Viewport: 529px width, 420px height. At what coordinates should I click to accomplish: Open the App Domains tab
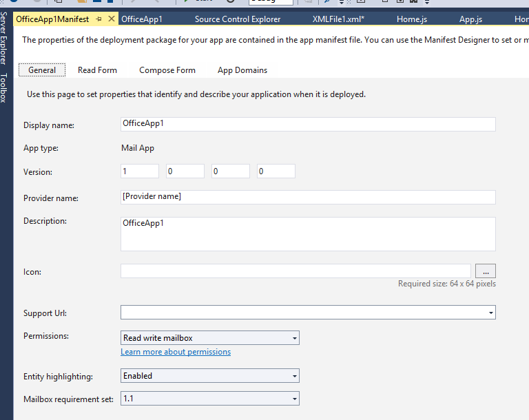242,70
